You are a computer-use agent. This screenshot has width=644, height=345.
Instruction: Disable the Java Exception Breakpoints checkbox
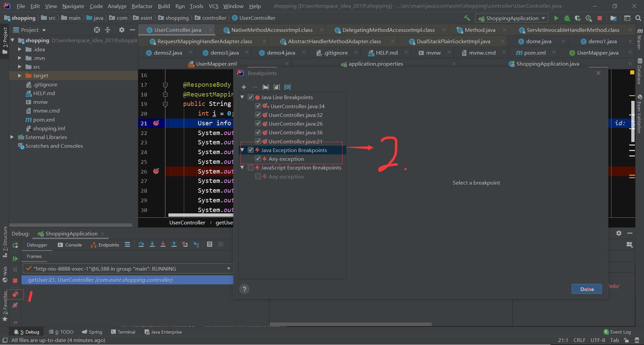[x=251, y=150]
